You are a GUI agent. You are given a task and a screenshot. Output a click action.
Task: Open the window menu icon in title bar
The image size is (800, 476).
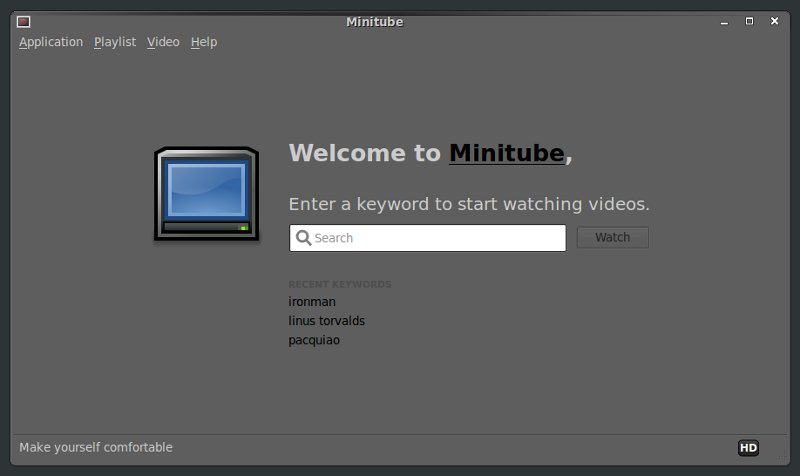(23, 22)
